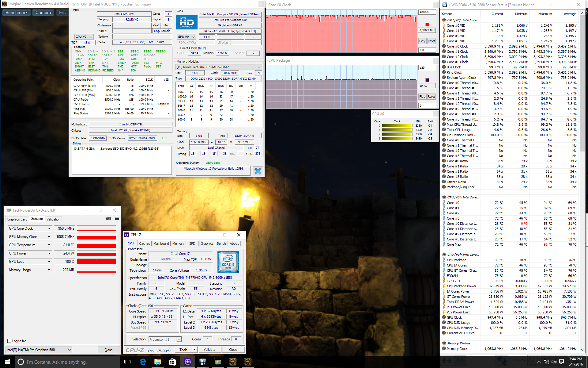The height and width of the screenshot is (368, 588).
Task: Click the CPU-Z title bar app icon
Action: [x=126, y=235]
